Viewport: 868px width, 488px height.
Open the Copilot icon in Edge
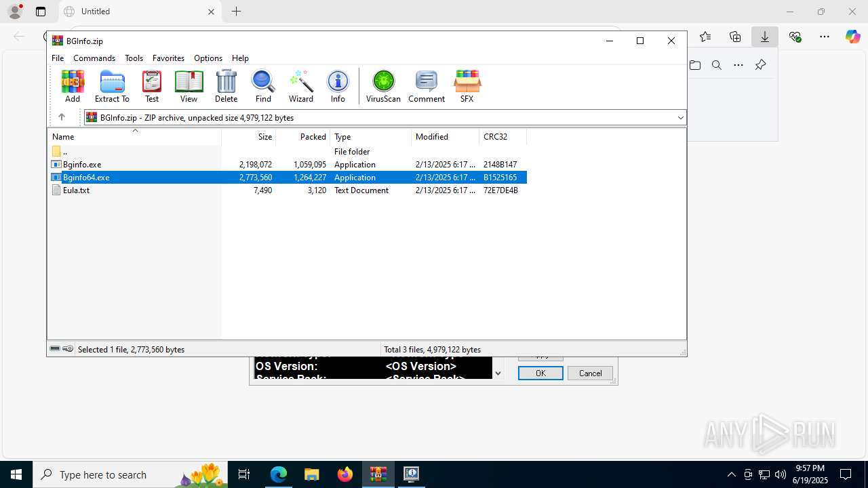[853, 37]
